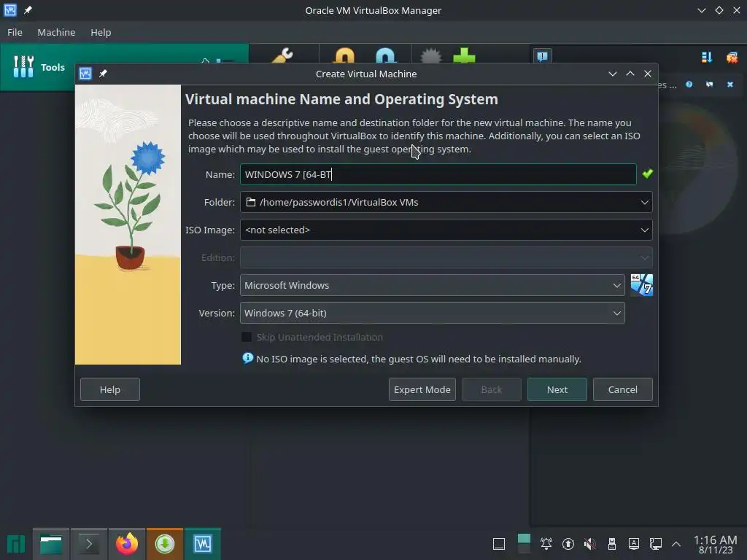The image size is (747, 560).
Task: Open the file manager from the taskbar
Action: click(51, 544)
